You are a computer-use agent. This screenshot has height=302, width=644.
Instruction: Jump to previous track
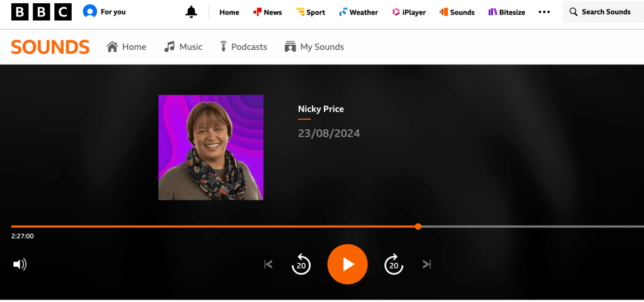click(x=268, y=264)
